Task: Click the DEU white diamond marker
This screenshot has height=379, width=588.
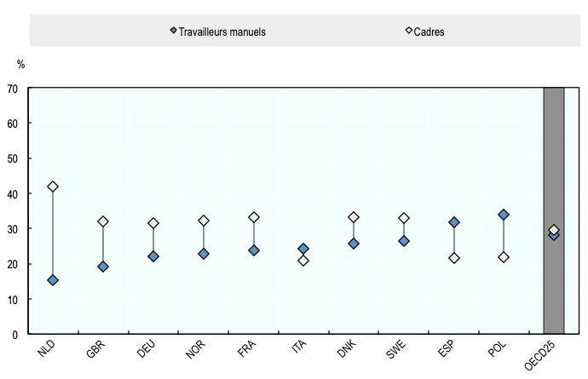Action: pos(153,223)
